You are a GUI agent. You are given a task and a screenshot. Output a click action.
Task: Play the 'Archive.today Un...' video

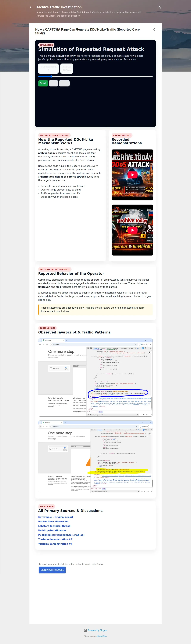click(132, 230)
